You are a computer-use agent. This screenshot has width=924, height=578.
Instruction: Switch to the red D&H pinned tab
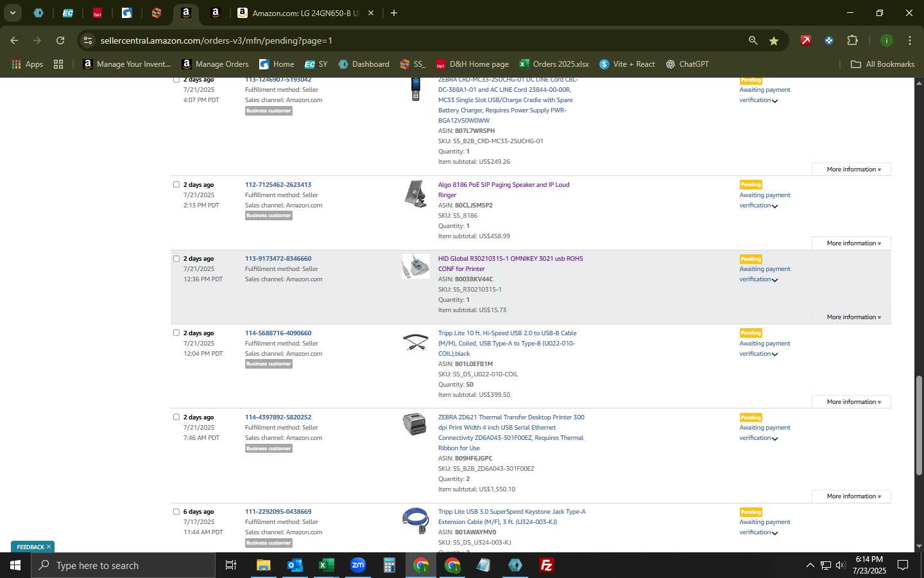[x=97, y=13]
